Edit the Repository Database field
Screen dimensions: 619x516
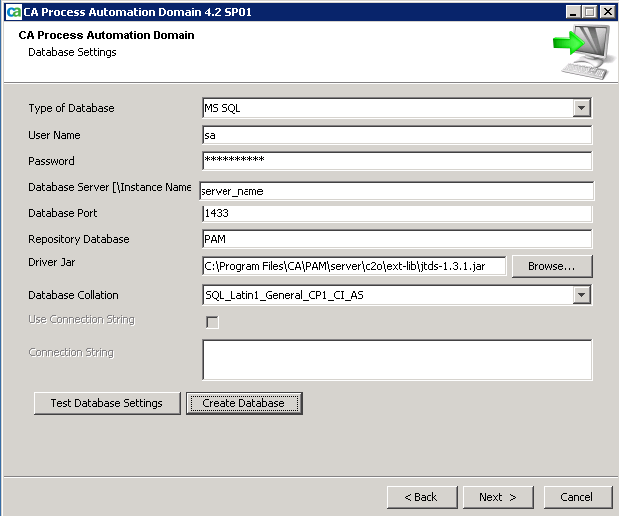pos(397,239)
